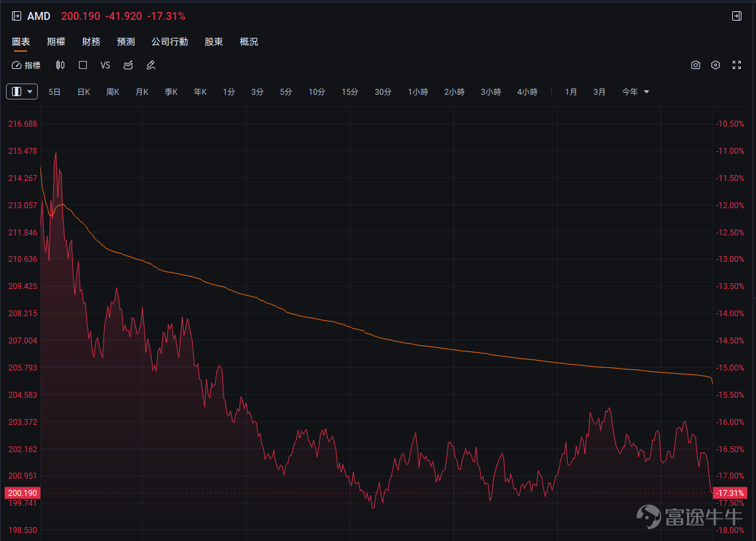This screenshot has height=541, width=756.
Task: Click the 198.530 price axis label
Action: (x=23, y=530)
